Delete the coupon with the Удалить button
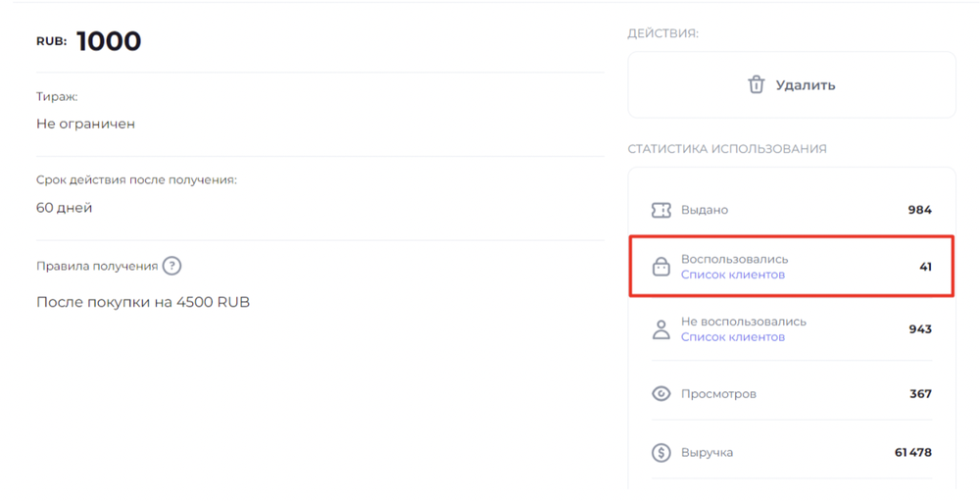This screenshot has width=980, height=501. (x=791, y=84)
